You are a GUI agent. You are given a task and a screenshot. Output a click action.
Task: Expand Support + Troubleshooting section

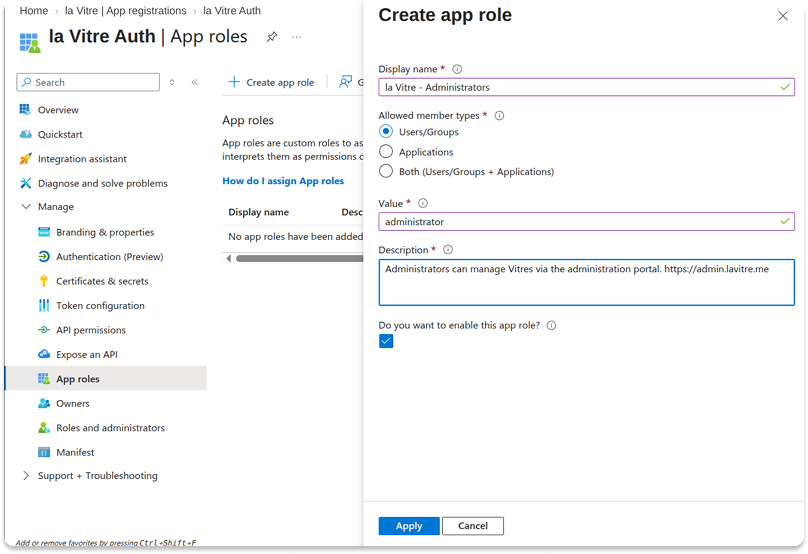click(x=26, y=475)
